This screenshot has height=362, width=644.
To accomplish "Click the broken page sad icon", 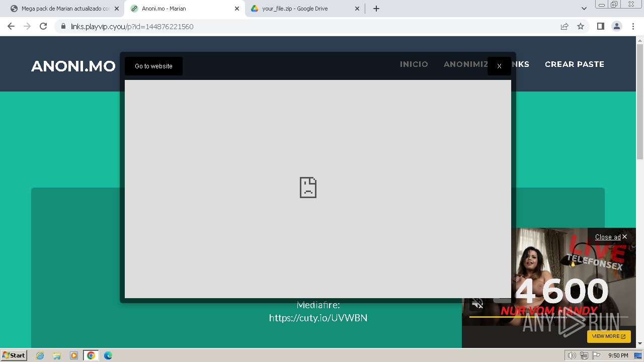I will point(308,188).
